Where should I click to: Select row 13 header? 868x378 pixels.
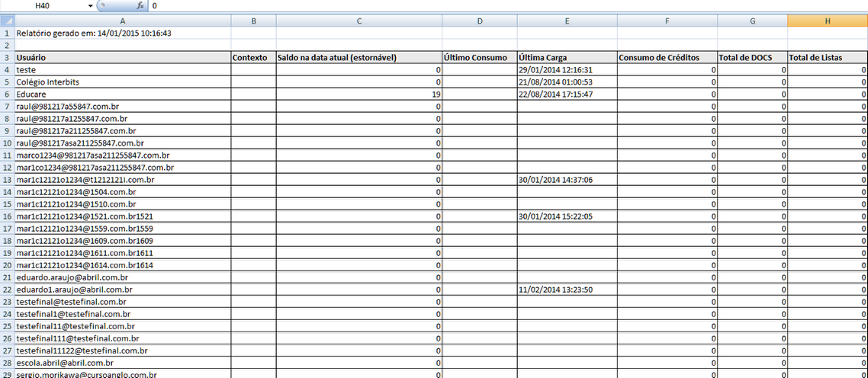click(x=7, y=180)
